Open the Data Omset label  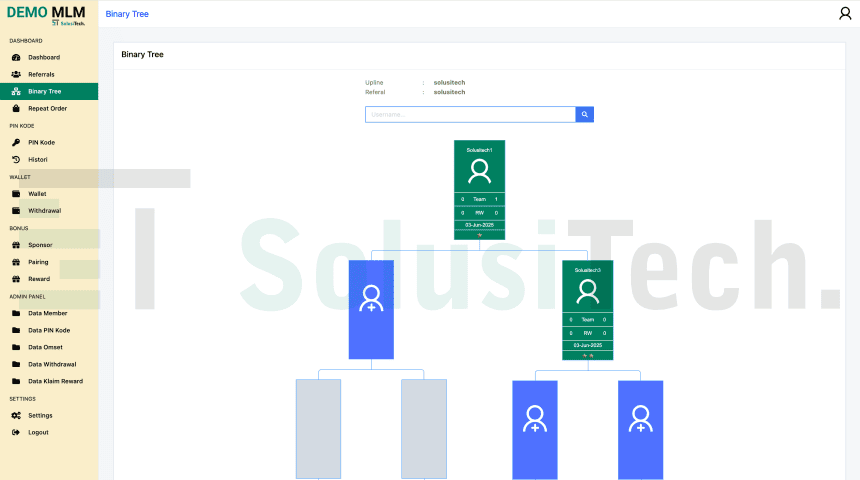click(x=45, y=347)
